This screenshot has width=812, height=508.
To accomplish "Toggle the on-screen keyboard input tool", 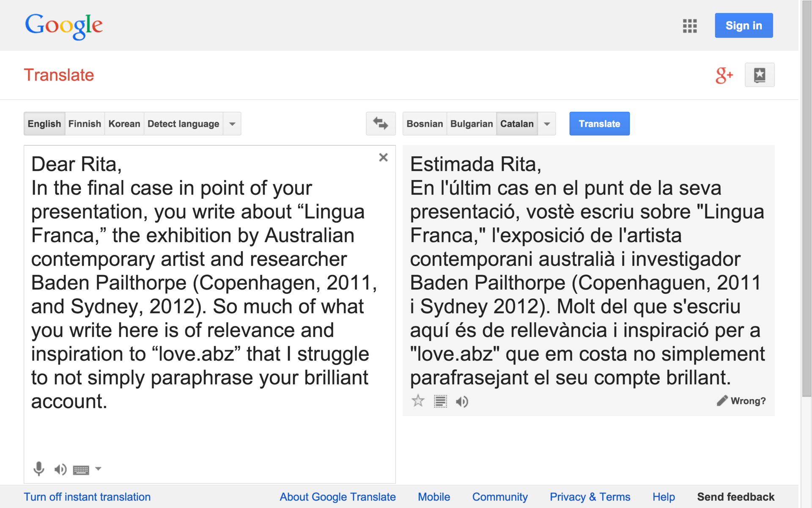I will pos(81,469).
